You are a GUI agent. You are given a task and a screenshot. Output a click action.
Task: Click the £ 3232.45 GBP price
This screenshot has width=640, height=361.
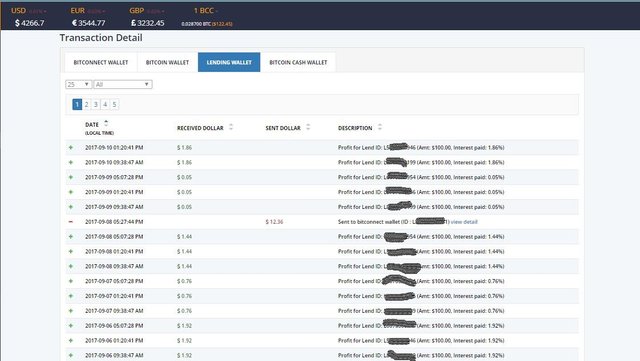click(148, 23)
